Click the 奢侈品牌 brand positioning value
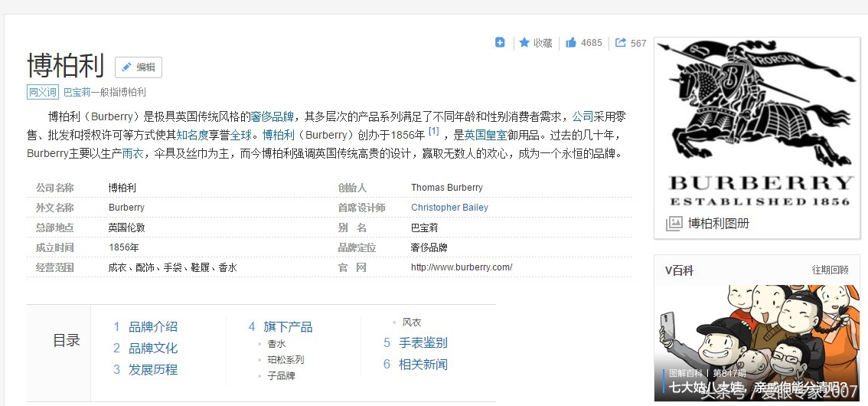This screenshot has height=406, width=868. [429, 247]
